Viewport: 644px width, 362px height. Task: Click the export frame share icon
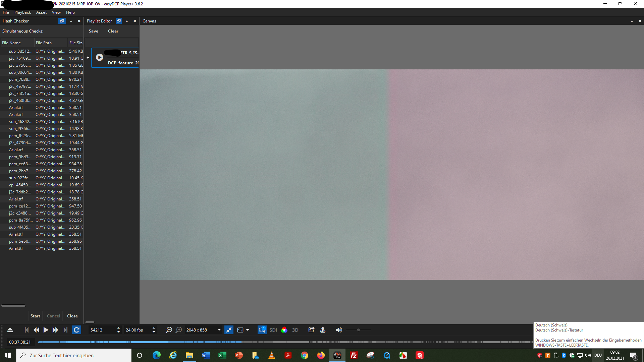[311, 330]
